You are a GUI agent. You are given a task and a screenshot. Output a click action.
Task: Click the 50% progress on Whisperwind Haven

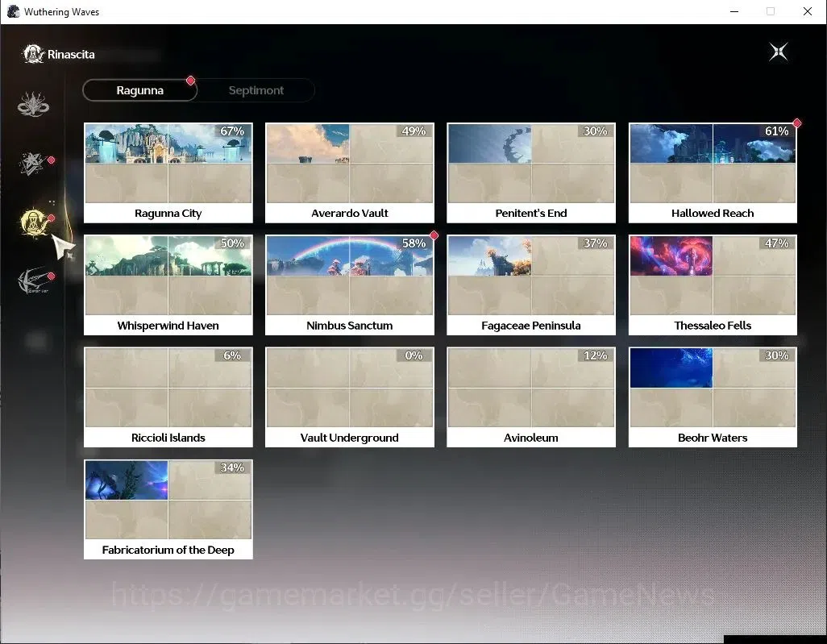233,243
